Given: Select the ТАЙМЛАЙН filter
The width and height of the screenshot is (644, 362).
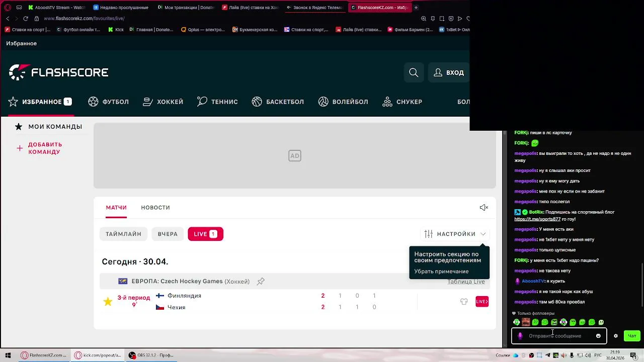Looking at the screenshot, I should pos(123,234).
